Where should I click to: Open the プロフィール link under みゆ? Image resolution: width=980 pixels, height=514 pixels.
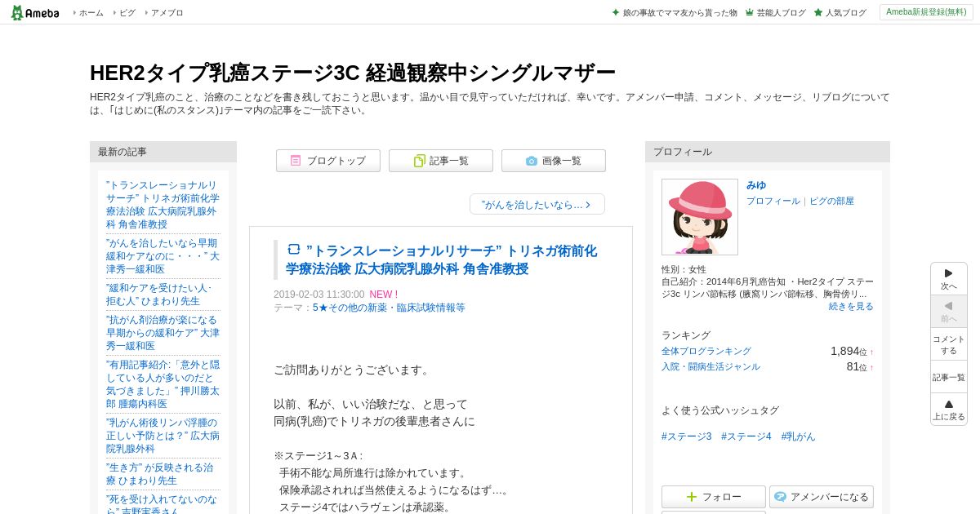click(773, 201)
